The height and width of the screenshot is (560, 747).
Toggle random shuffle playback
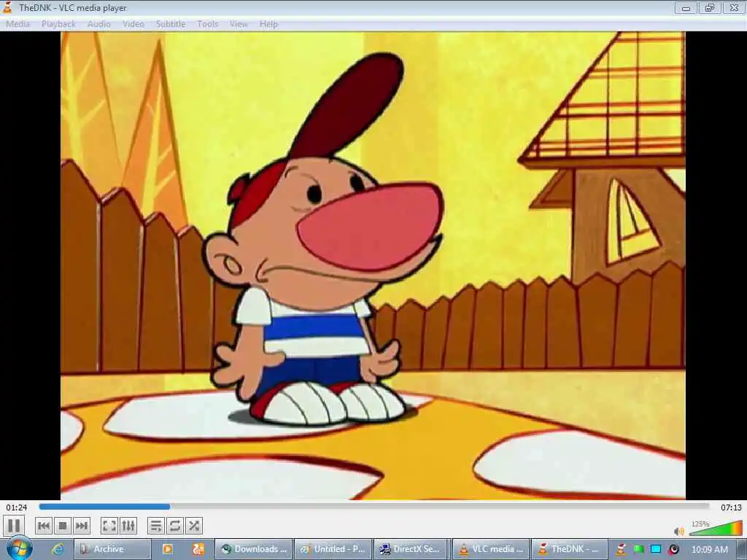(194, 526)
